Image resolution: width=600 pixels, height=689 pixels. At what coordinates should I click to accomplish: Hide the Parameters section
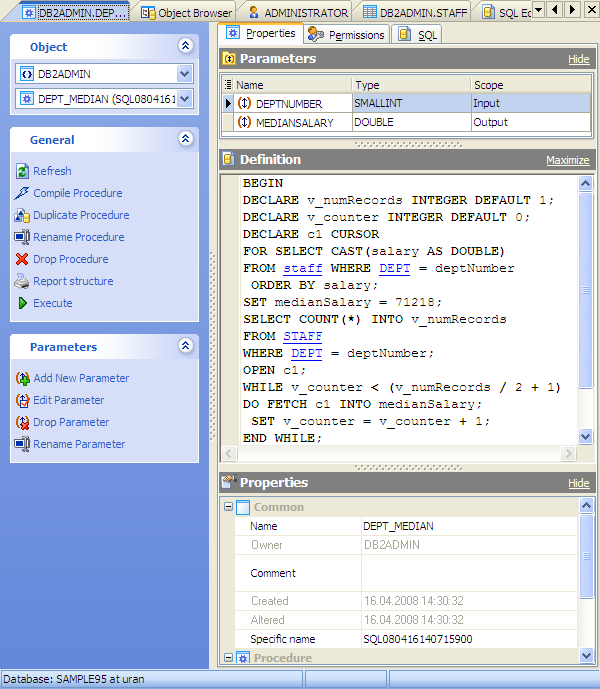coord(578,59)
